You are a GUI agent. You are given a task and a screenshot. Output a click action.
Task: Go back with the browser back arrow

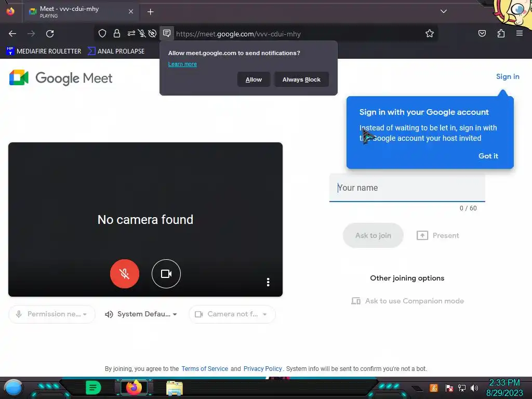point(12,34)
